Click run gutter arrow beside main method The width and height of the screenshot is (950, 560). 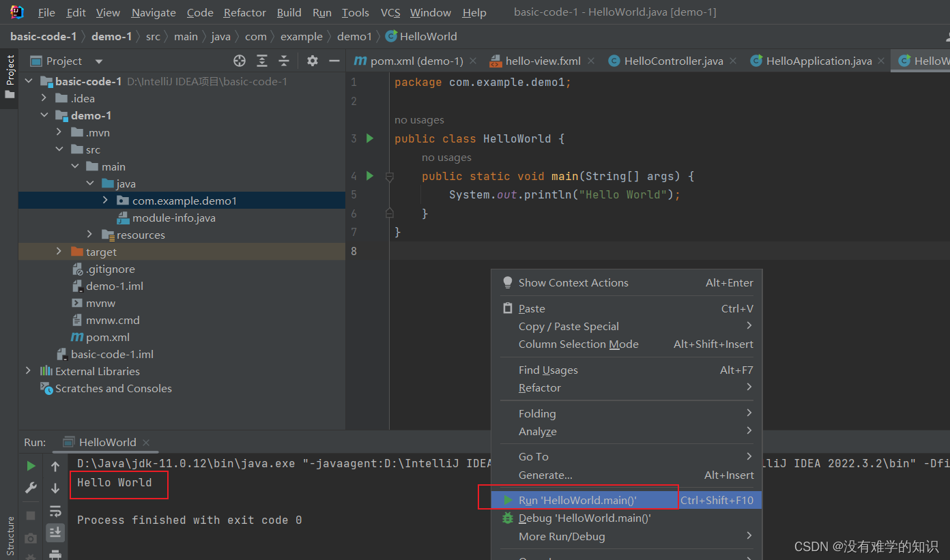[370, 176]
